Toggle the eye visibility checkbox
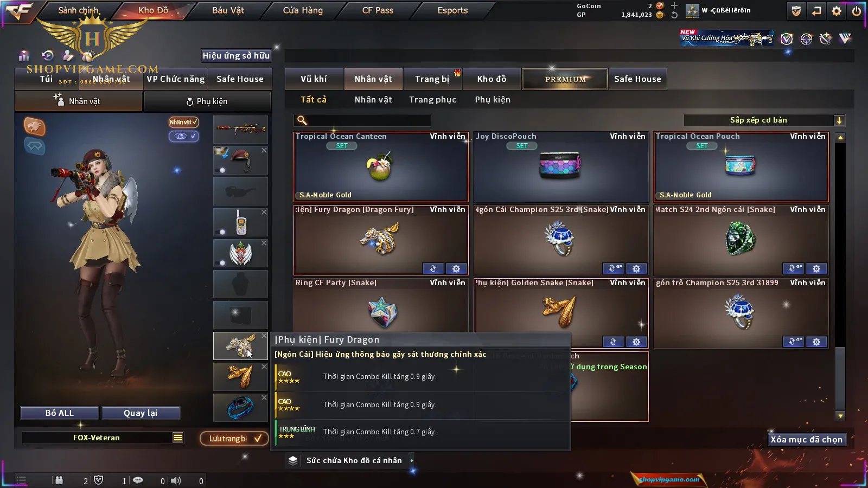The image size is (868, 488). 184,136
